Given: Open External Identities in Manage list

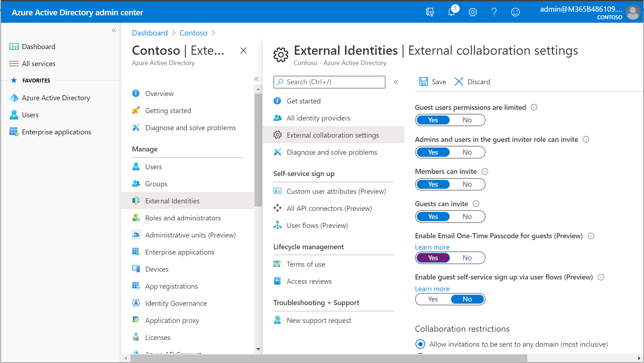Looking at the screenshot, I should click(188, 201).
